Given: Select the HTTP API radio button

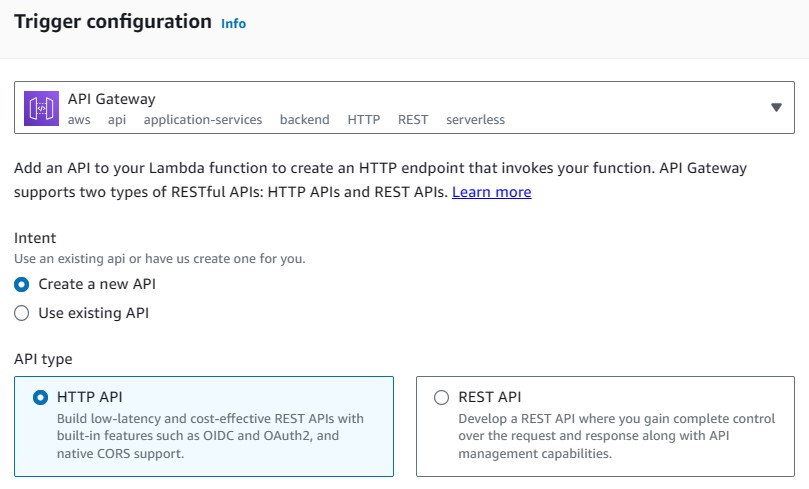Looking at the screenshot, I should [40, 397].
